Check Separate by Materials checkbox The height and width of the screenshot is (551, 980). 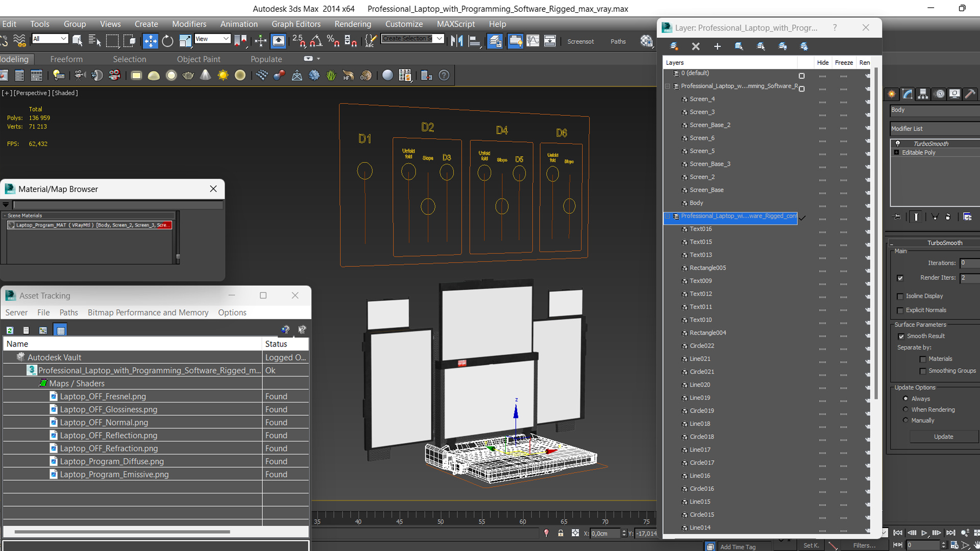pos(922,359)
